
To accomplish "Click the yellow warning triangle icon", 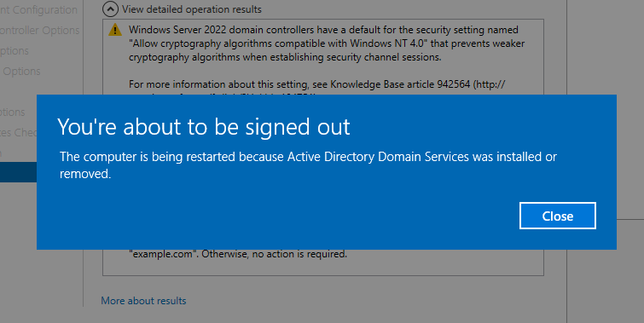I will 115,30.
